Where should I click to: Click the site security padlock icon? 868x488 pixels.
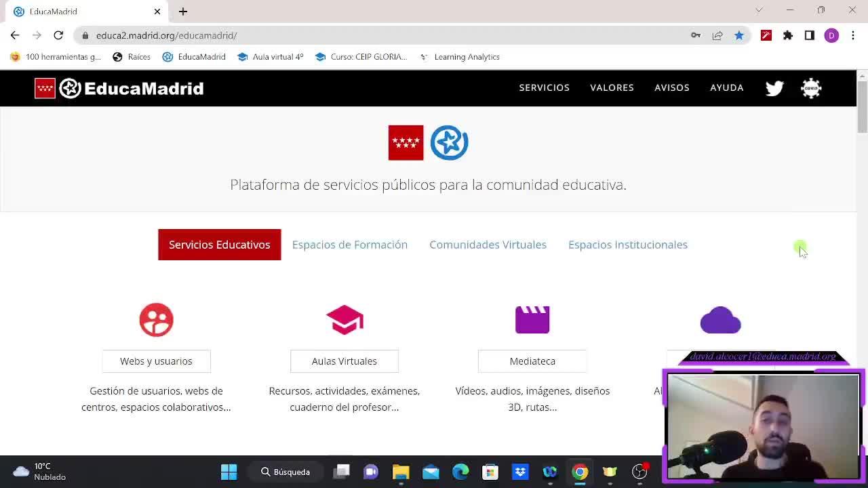(85, 35)
